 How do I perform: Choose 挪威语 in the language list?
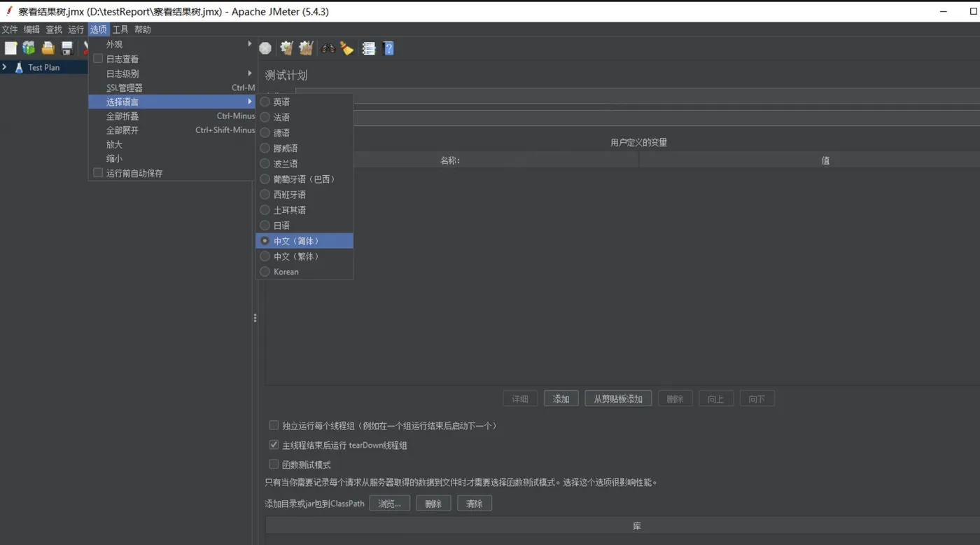304,148
